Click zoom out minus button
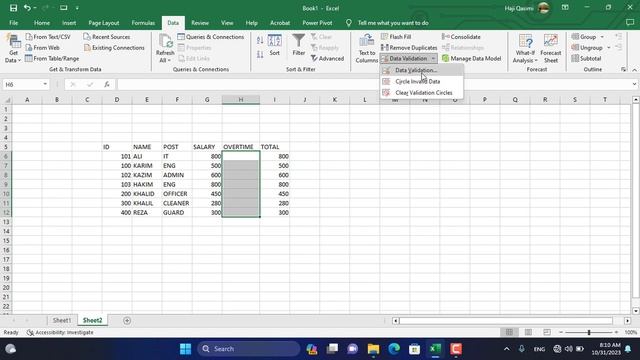The width and height of the screenshot is (640, 360). click(x=561, y=332)
